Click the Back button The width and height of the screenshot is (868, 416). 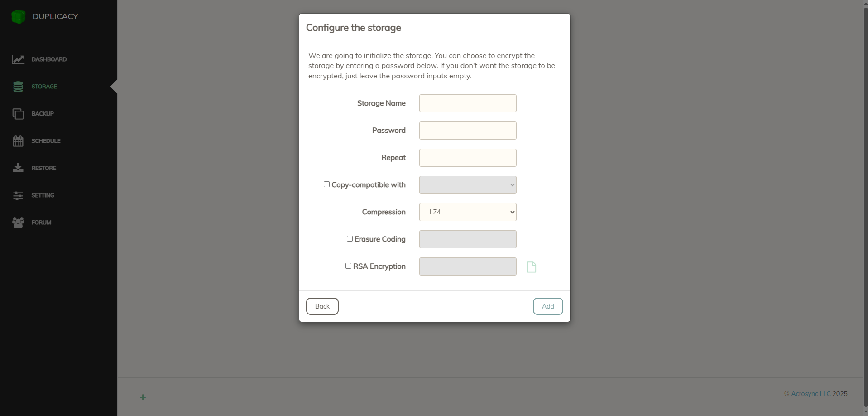click(x=322, y=306)
